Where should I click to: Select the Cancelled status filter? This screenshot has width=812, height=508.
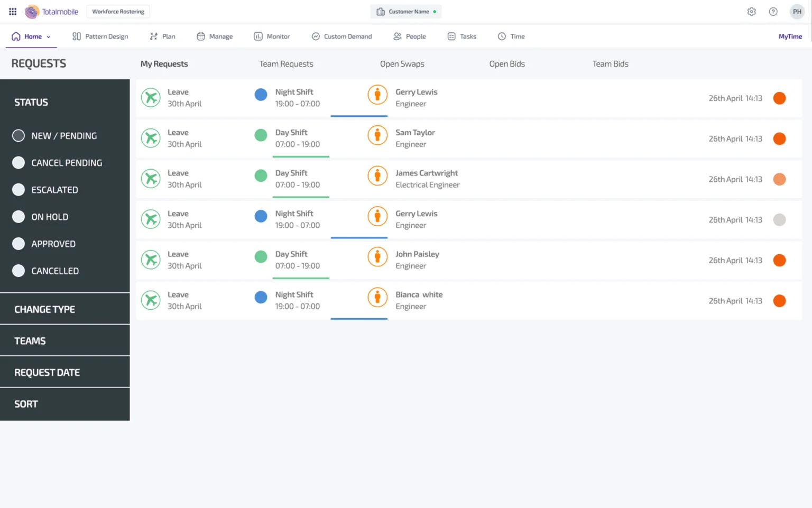(x=45, y=271)
